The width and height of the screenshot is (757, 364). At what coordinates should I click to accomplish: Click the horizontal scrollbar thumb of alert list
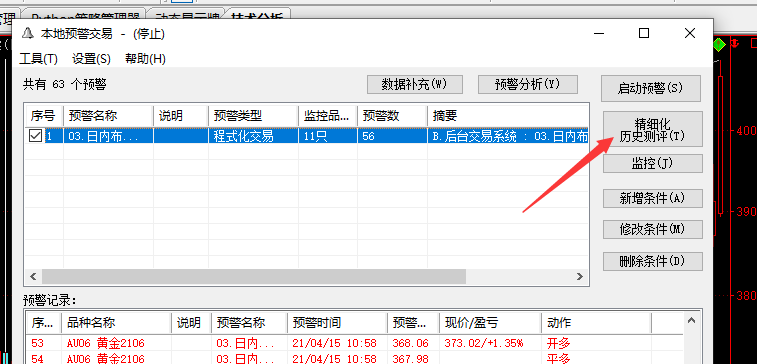254,277
